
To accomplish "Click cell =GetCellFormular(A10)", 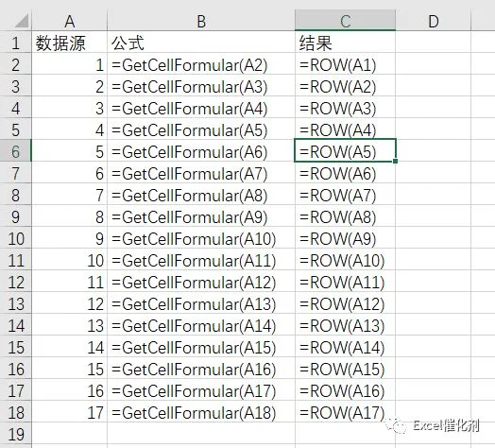I will [x=201, y=238].
